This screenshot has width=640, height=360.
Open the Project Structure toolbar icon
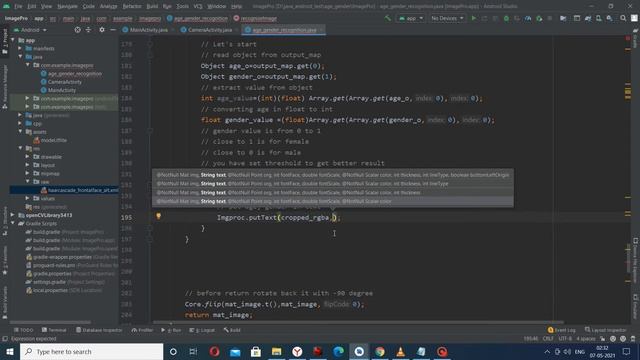(x=563, y=18)
